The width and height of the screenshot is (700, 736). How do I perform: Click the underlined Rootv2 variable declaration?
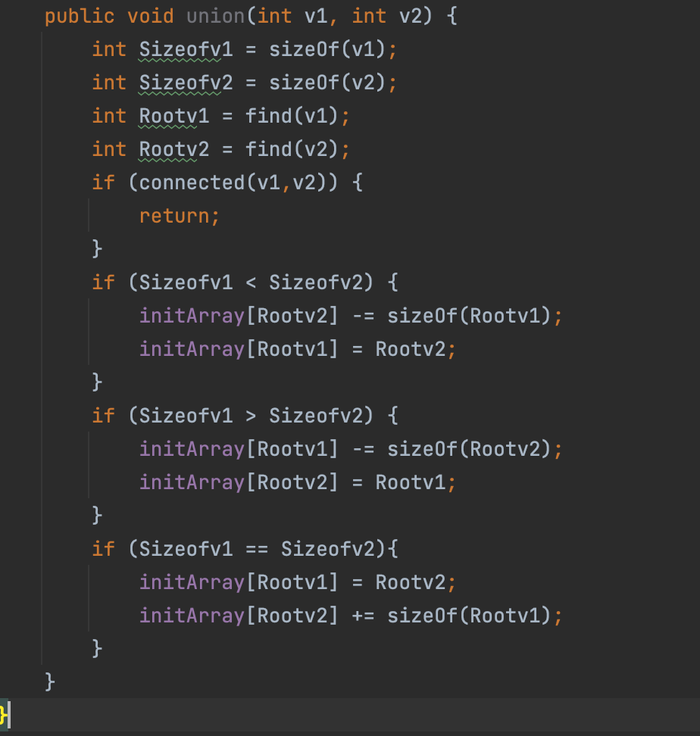pos(173,149)
